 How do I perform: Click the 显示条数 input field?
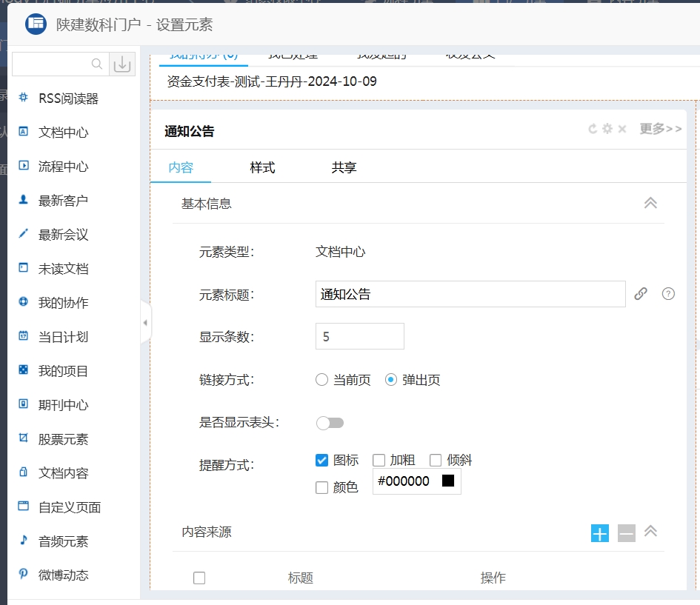pyautogui.click(x=359, y=336)
